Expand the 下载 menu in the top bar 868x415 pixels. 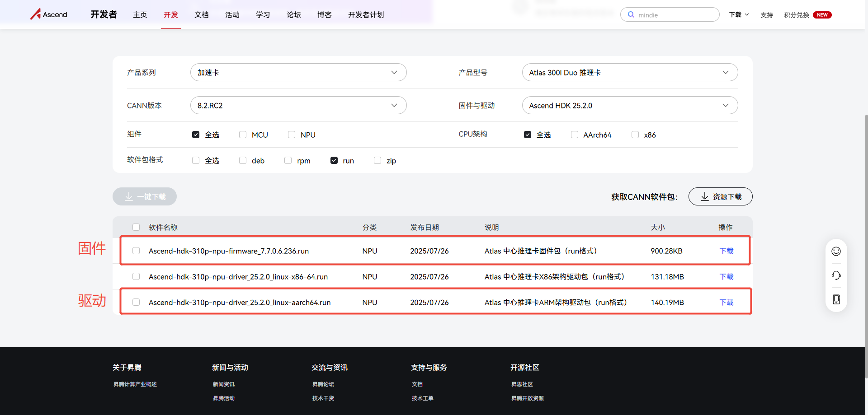coord(739,15)
